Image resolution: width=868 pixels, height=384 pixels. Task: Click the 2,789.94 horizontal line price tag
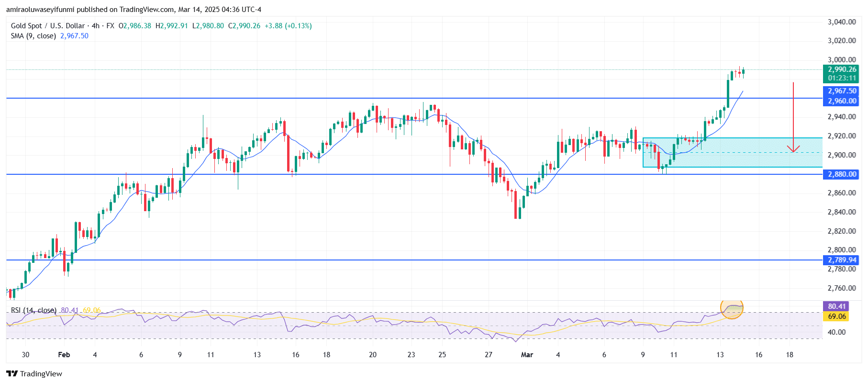(x=842, y=260)
